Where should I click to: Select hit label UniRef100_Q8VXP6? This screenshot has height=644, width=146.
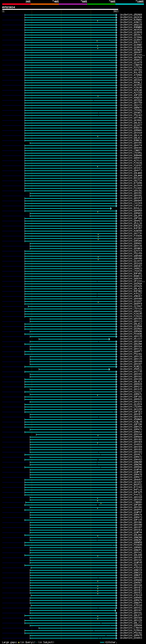131,319
